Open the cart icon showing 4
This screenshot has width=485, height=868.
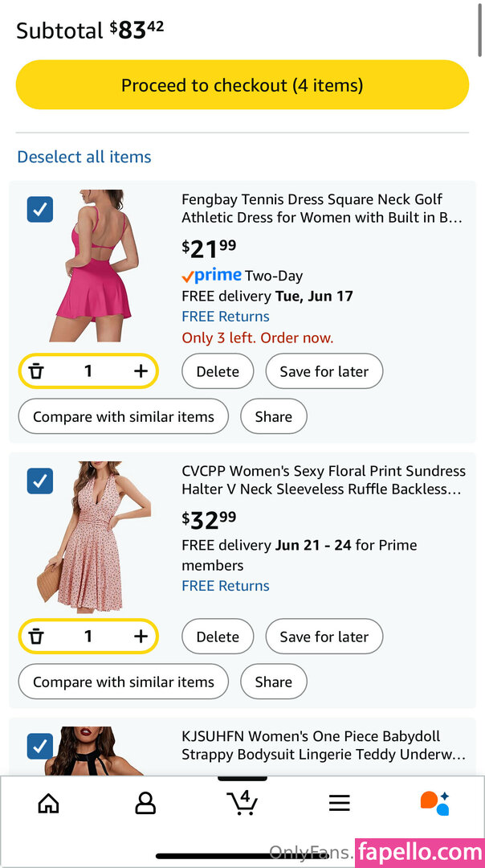pyautogui.click(x=243, y=802)
